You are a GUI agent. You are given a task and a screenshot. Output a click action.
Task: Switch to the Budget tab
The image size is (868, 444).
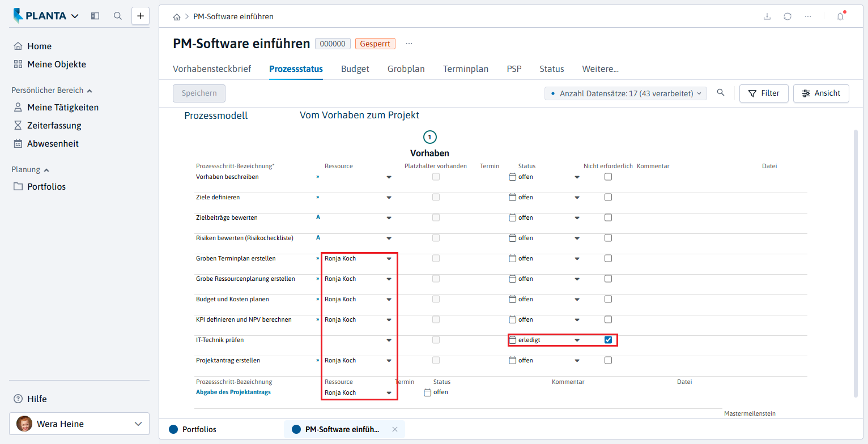click(x=355, y=69)
